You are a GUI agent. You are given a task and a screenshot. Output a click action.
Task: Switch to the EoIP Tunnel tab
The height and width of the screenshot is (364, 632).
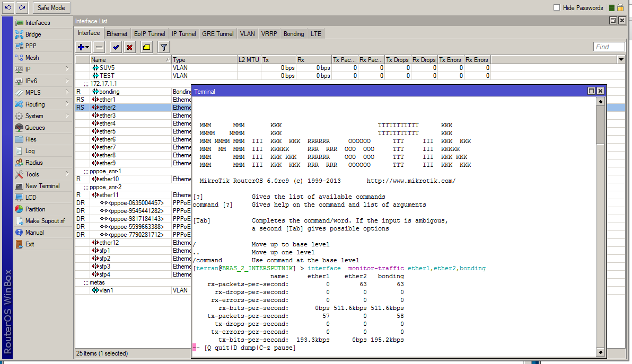pos(150,34)
